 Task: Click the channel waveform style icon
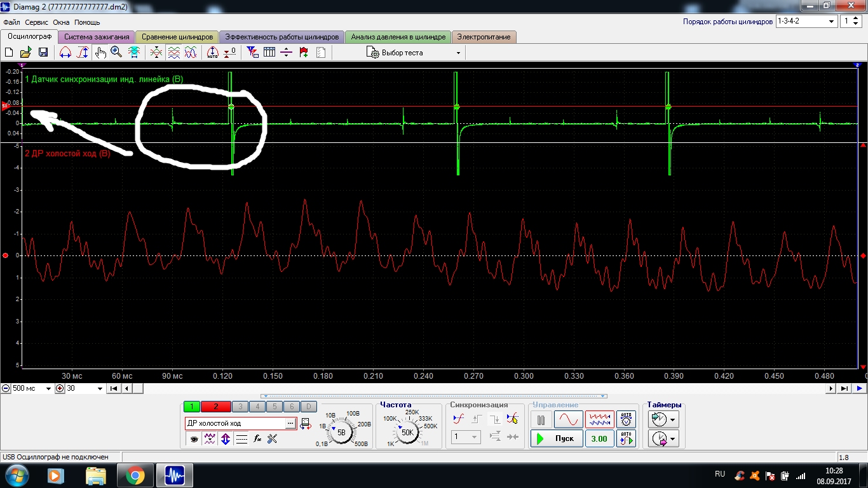(210, 438)
